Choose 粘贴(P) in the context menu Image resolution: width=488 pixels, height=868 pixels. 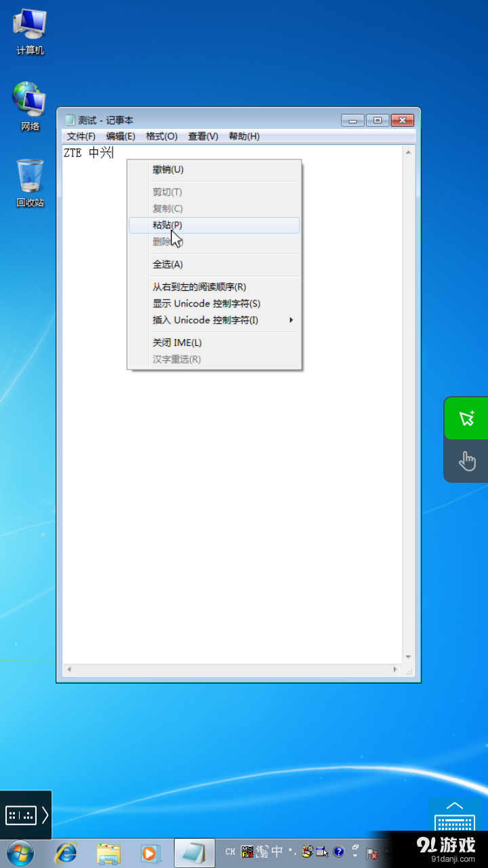coord(214,225)
